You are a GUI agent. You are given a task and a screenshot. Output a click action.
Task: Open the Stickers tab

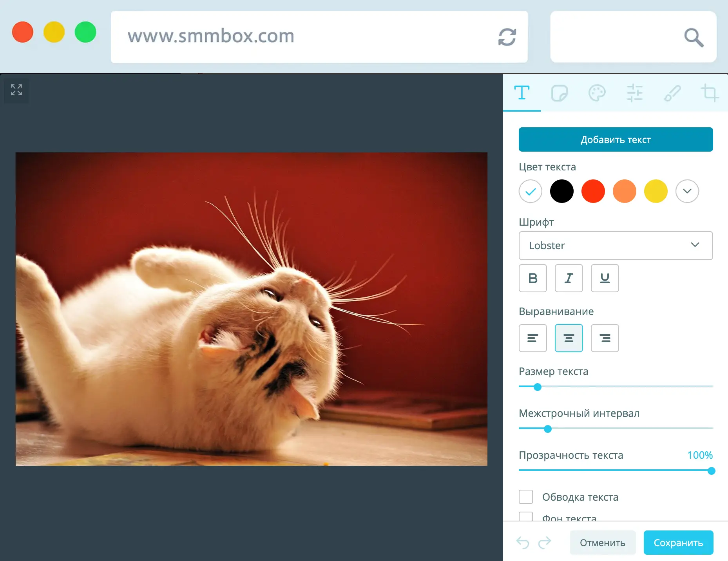[559, 93]
